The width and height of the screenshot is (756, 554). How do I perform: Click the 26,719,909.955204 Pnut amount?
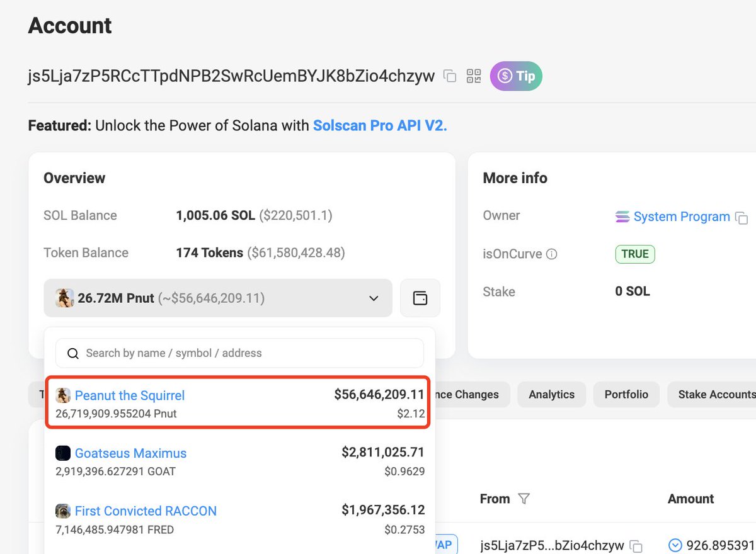[116, 414]
